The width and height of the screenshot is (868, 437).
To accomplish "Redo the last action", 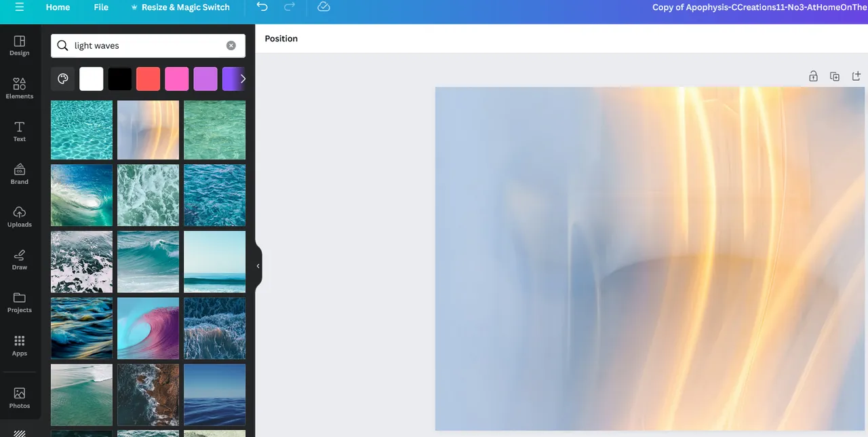I will (x=290, y=7).
